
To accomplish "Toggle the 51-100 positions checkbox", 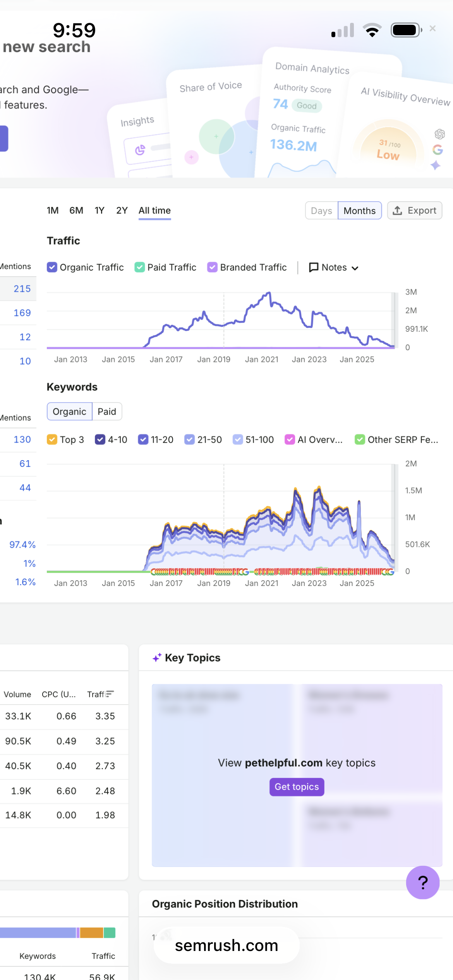I will (x=238, y=440).
